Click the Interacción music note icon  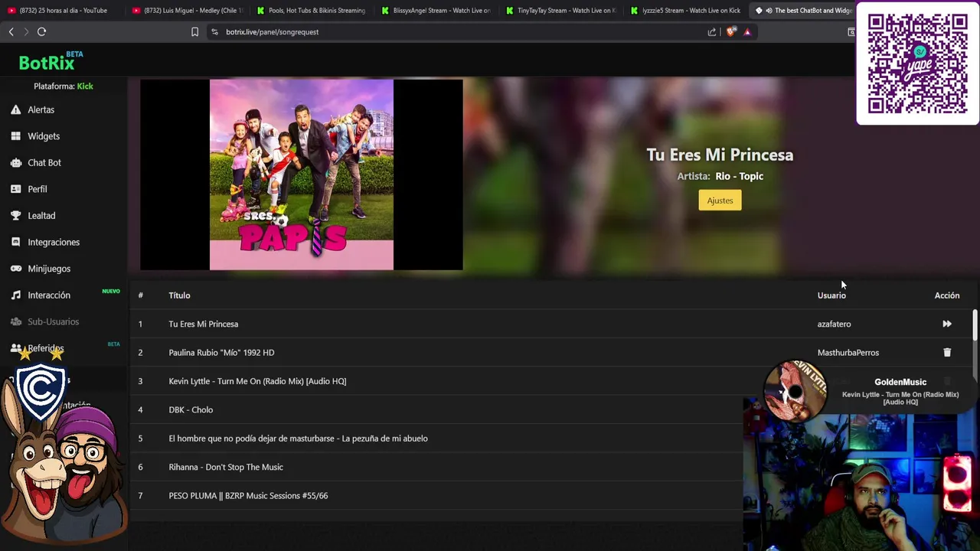coord(15,295)
